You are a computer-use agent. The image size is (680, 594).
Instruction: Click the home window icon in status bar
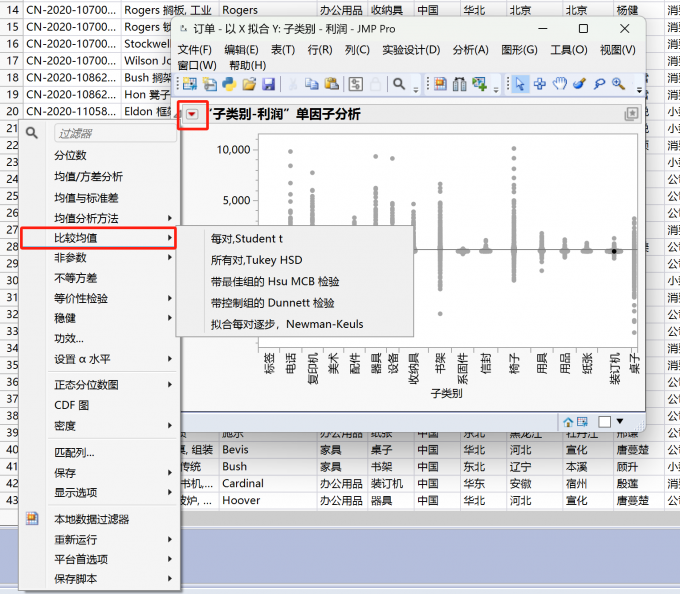coord(569,421)
